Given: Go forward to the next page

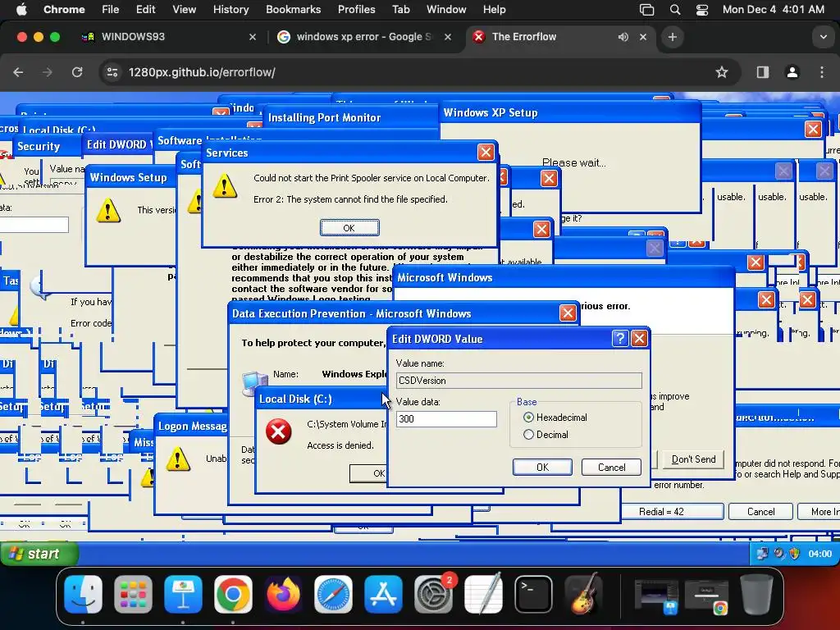Looking at the screenshot, I should (48, 72).
